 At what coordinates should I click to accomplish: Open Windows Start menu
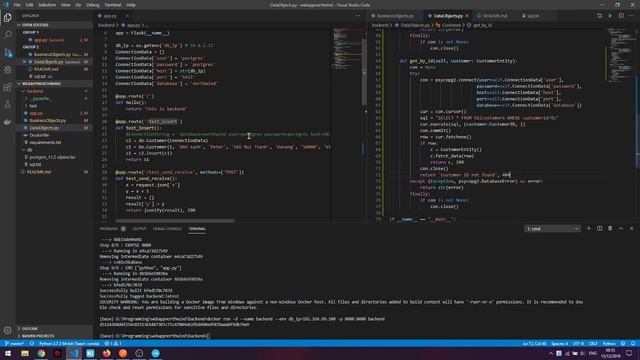(8, 353)
